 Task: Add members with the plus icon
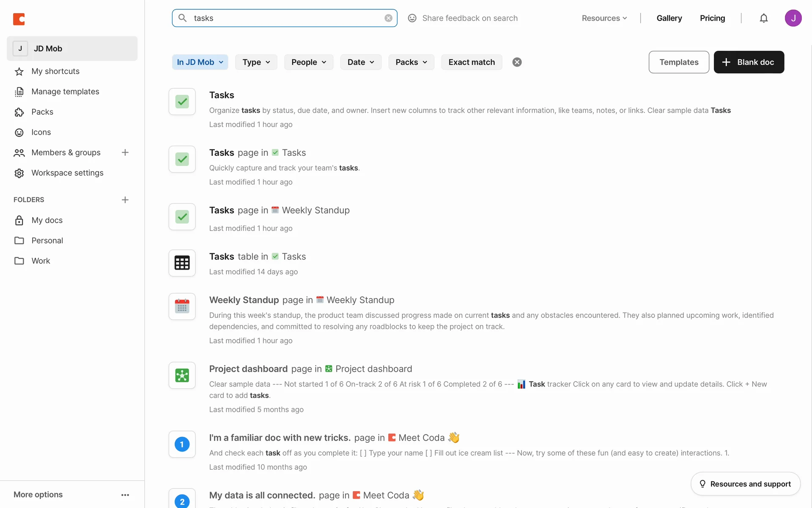pos(125,152)
